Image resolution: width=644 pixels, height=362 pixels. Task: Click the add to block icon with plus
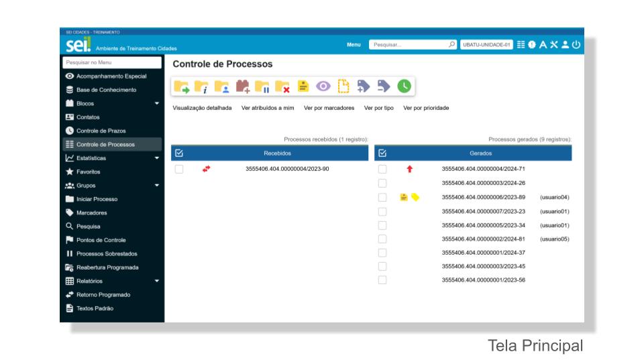point(243,86)
